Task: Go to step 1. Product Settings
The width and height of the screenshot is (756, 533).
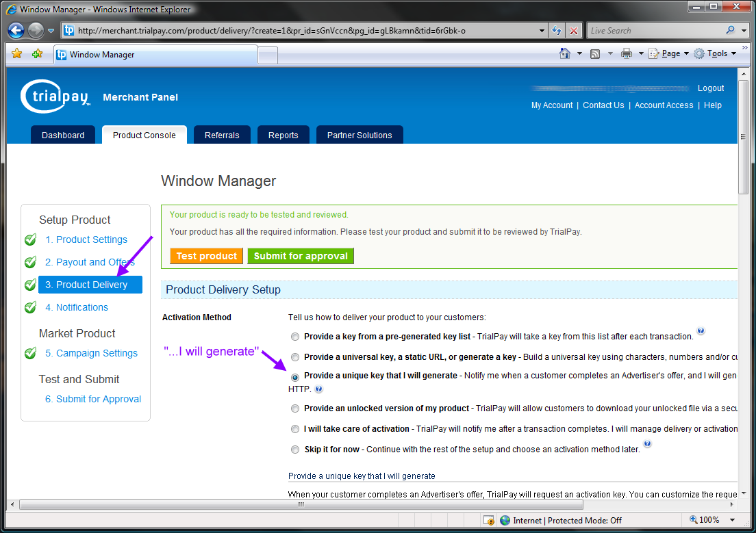Action: tap(86, 239)
